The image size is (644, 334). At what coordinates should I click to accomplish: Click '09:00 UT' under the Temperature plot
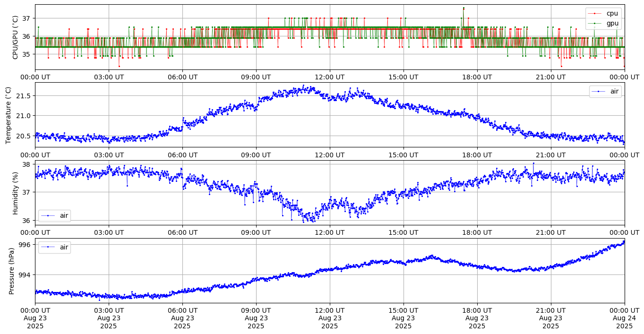point(256,154)
